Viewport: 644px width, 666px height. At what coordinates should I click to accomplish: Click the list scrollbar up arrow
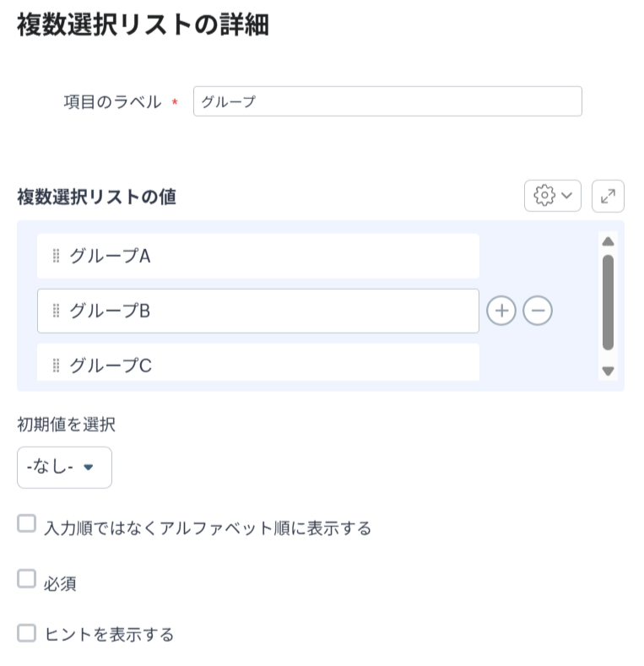click(x=608, y=242)
